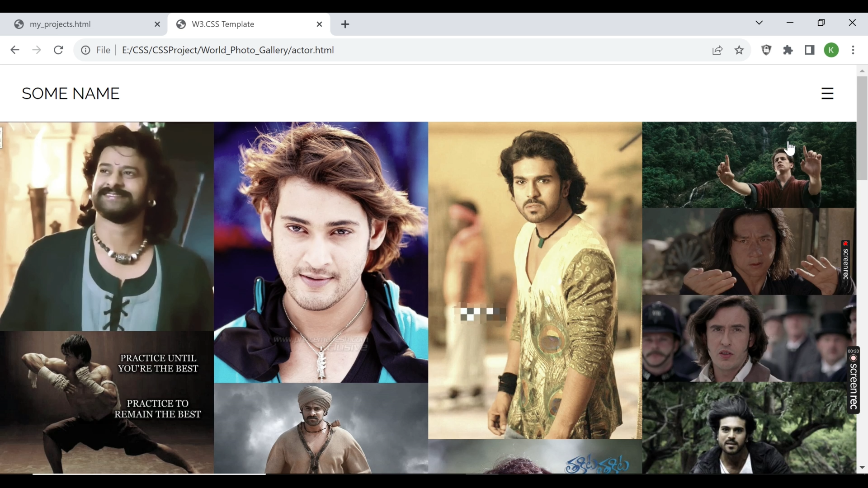The width and height of the screenshot is (868, 488).
Task: Minimize the browser window
Action: pos(790,23)
